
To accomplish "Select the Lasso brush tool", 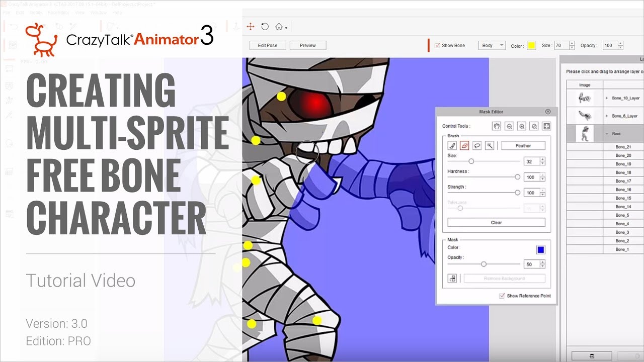I will [x=477, y=145].
